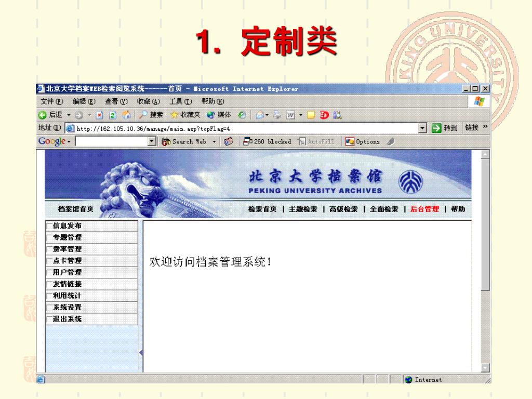Open the 工具 menu
This screenshot has width=532, height=399.
pos(180,101)
